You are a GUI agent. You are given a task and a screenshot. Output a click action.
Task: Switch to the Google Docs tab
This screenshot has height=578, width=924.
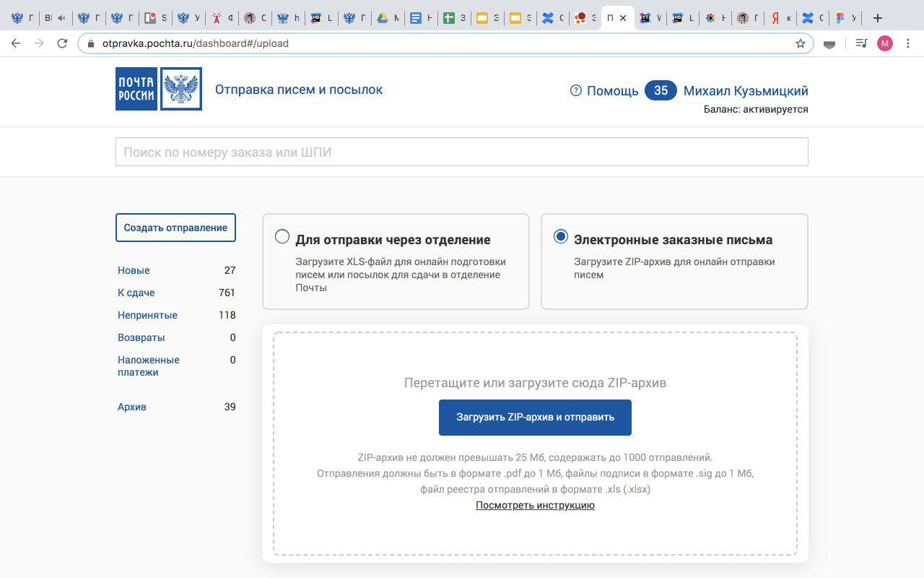415,18
